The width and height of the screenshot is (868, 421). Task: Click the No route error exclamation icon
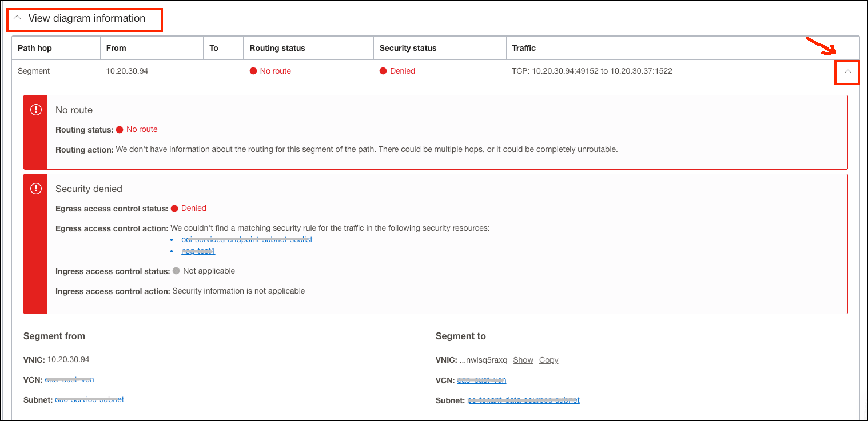point(35,109)
